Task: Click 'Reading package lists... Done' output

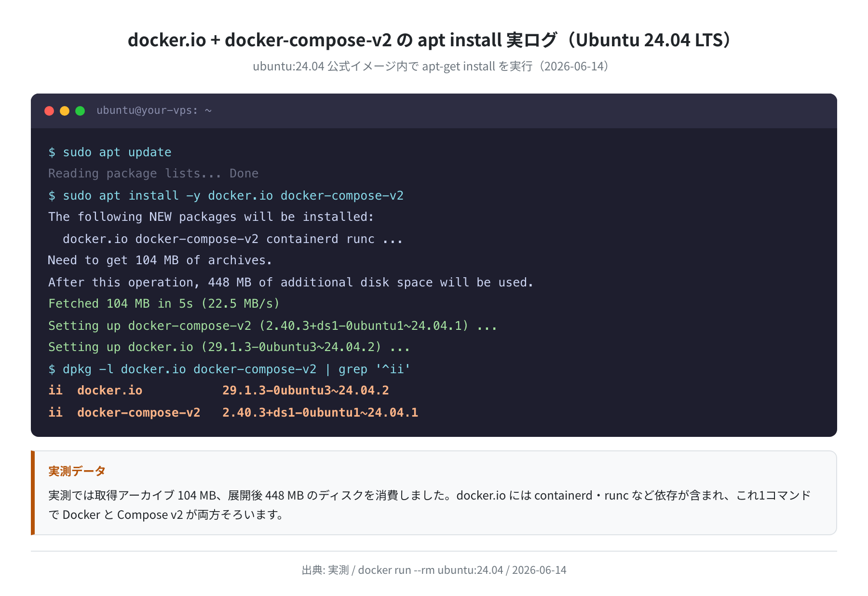Action: tap(153, 174)
